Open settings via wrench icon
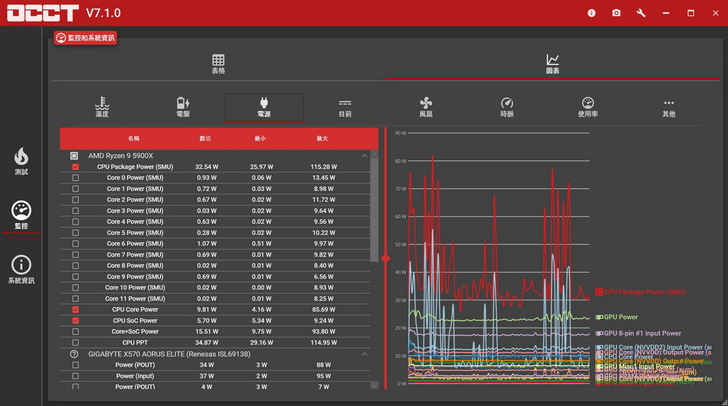The width and height of the screenshot is (728, 406). click(x=641, y=13)
